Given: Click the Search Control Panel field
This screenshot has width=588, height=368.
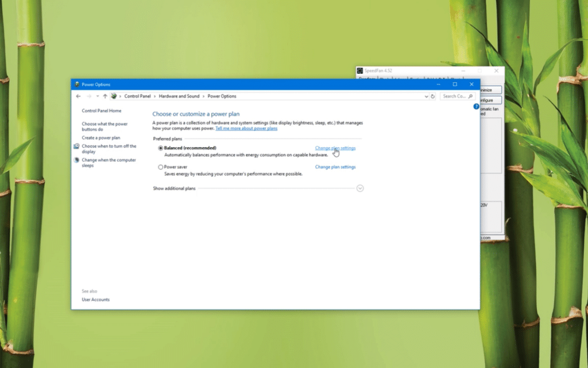Looking at the screenshot, I should [454, 96].
